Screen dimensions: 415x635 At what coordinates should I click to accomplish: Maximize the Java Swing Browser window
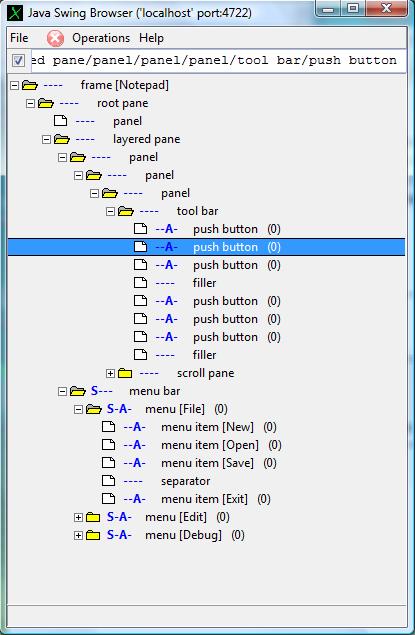pos(353,9)
